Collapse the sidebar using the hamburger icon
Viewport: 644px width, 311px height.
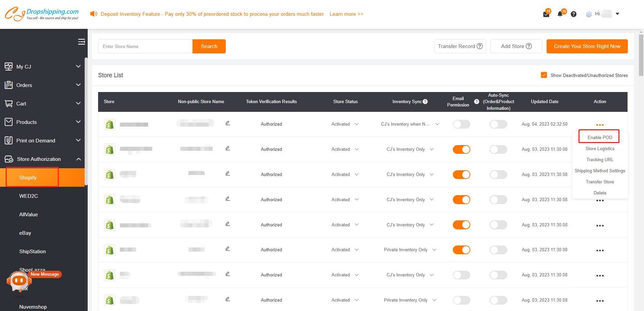coord(81,42)
